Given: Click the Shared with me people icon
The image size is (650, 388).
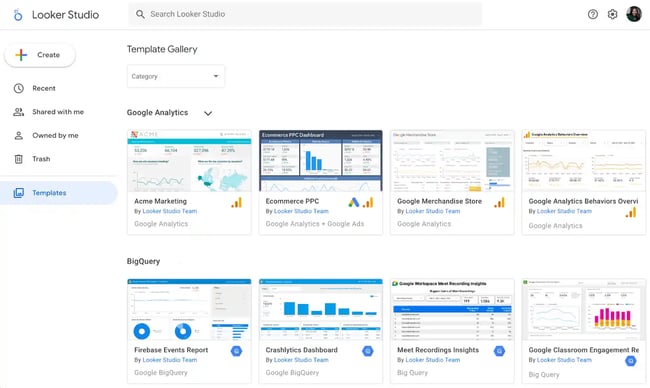Looking at the screenshot, I should 19,112.
